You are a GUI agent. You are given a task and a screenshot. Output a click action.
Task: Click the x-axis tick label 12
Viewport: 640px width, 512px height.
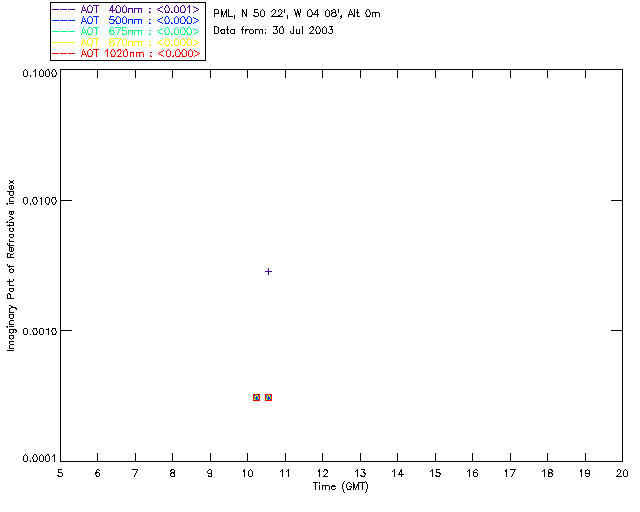pos(322,473)
